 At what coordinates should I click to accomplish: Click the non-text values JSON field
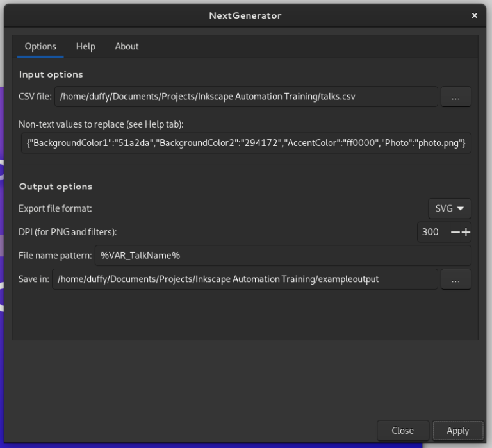pos(246,143)
